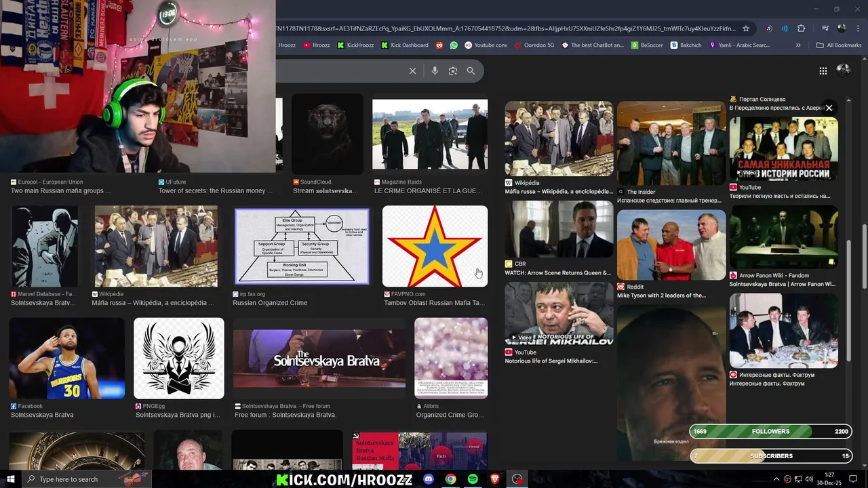Open the Arrow Fanon Wiki dark table image
The width and height of the screenshot is (868, 488).
coord(784,238)
